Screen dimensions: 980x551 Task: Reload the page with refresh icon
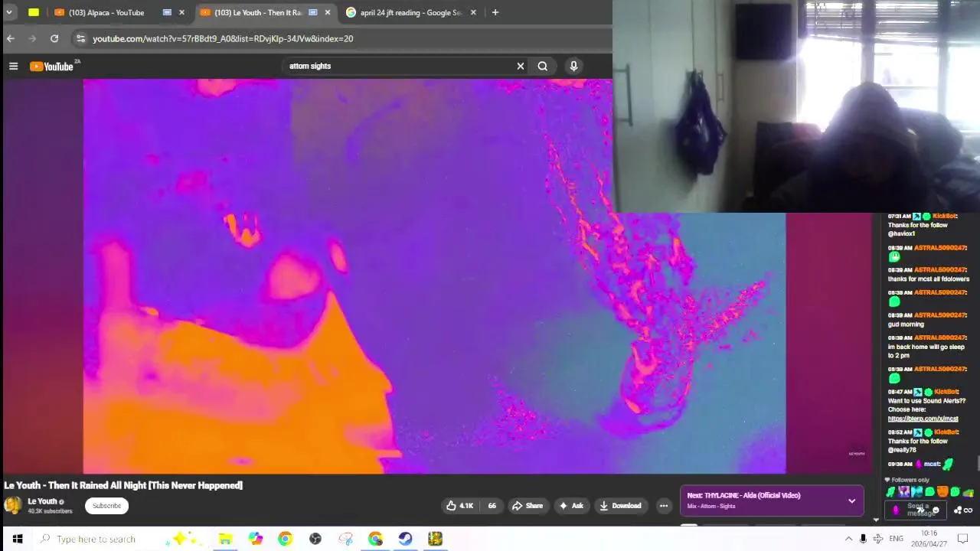click(54, 38)
